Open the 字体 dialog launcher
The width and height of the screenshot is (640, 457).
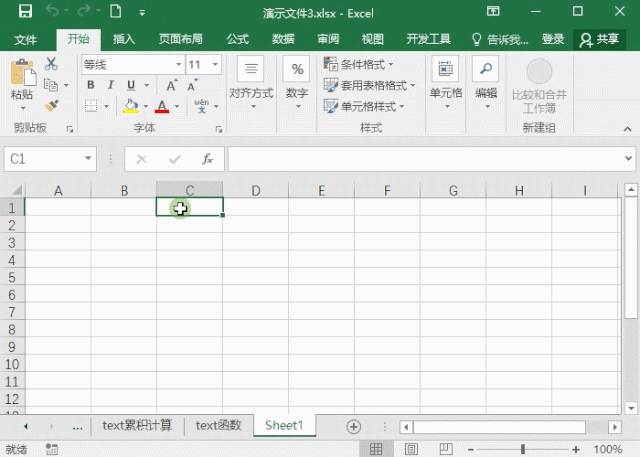(x=219, y=129)
